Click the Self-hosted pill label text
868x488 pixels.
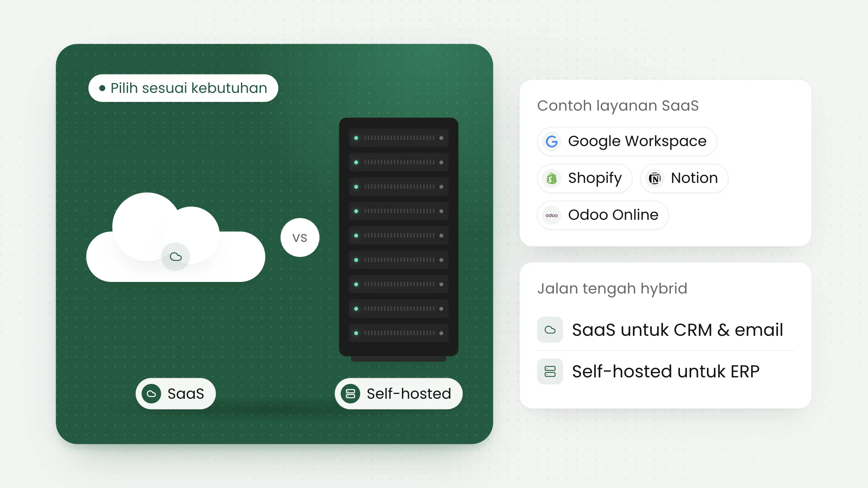409,394
